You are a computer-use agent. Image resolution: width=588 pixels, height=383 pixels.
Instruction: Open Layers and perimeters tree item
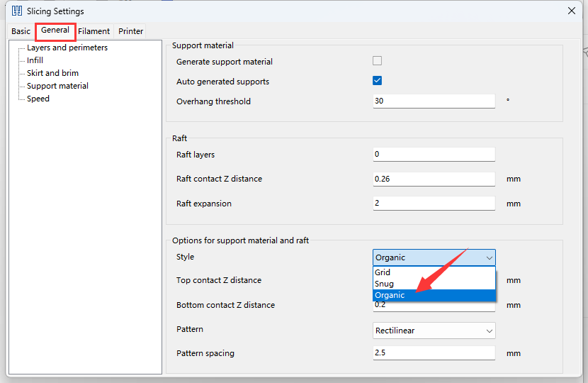tap(67, 48)
